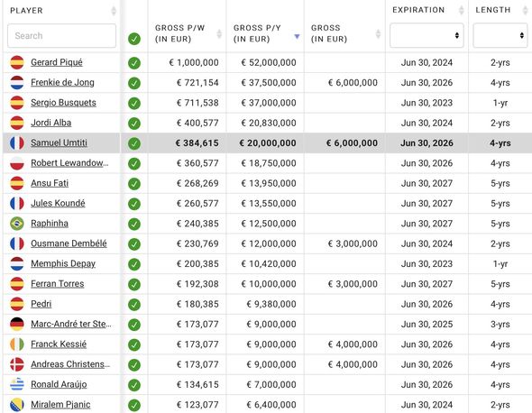The width and height of the screenshot is (532, 413).
Task: Toggle green checkmark in Pedri row
Action: pos(134,305)
